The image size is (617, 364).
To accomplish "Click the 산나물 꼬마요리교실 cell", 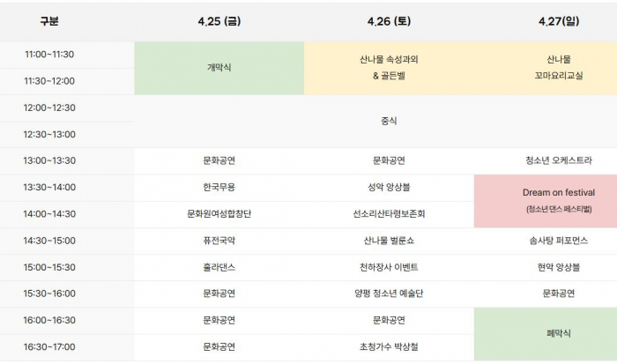I will 558,68.
